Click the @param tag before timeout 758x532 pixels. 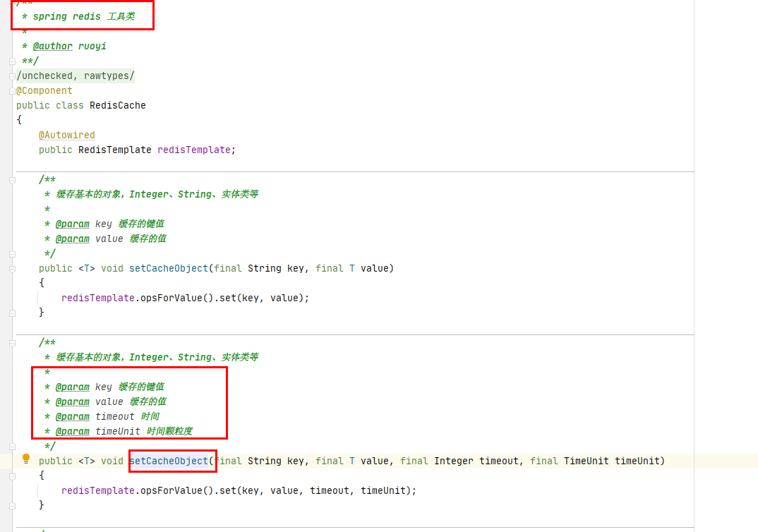click(72, 416)
